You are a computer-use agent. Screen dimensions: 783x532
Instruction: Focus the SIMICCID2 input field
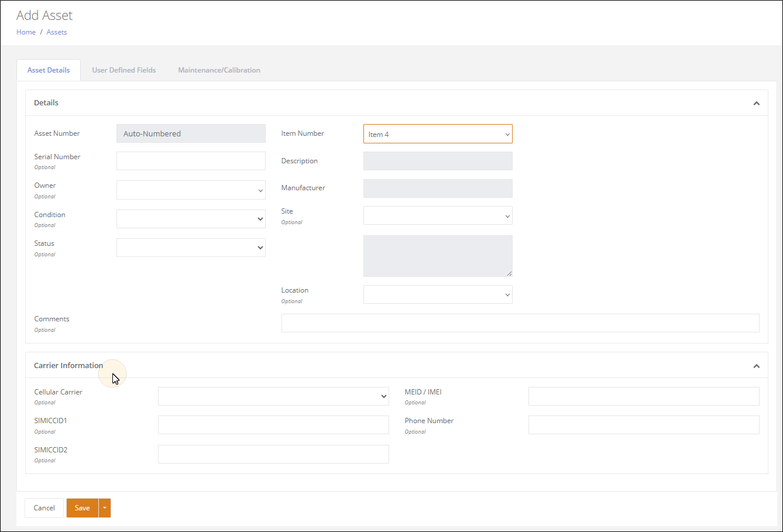pyautogui.click(x=273, y=454)
